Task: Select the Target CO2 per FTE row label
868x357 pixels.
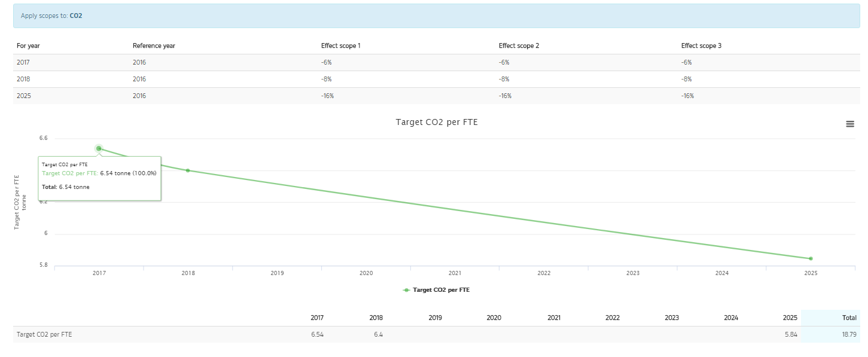Action: pos(44,334)
